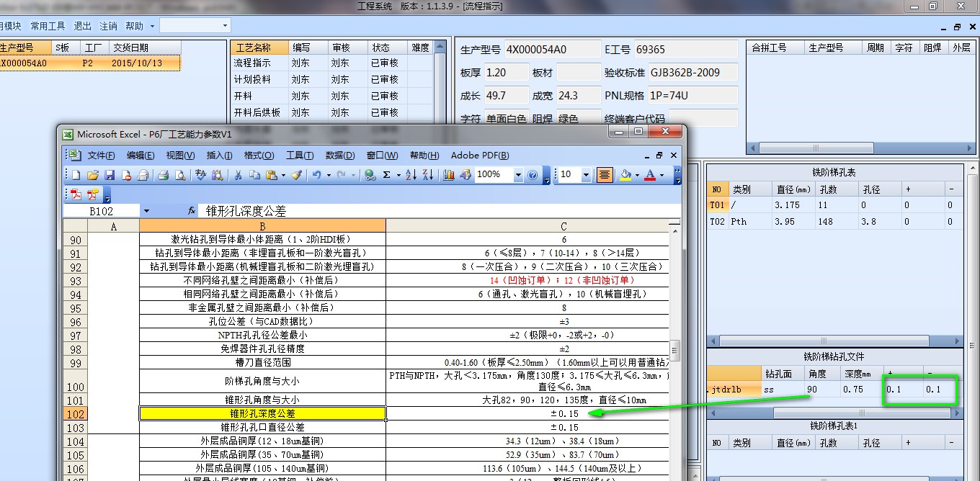Open the fill color dropdown arrow

(x=636, y=175)
